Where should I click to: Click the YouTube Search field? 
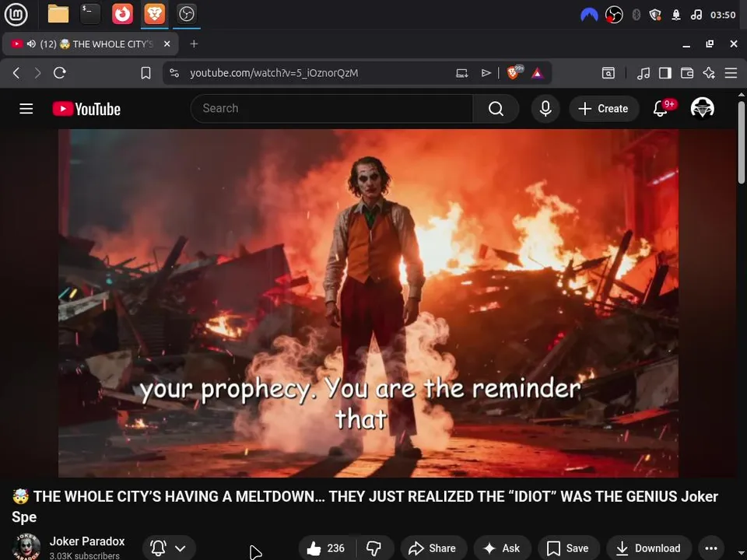(x=331, y=109)
